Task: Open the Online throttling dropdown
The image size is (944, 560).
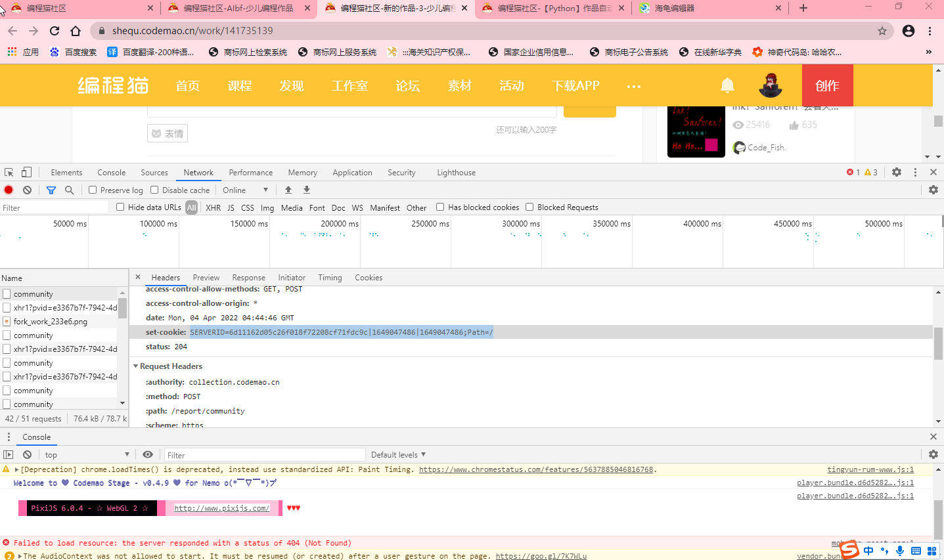Action: pos(245,190)
